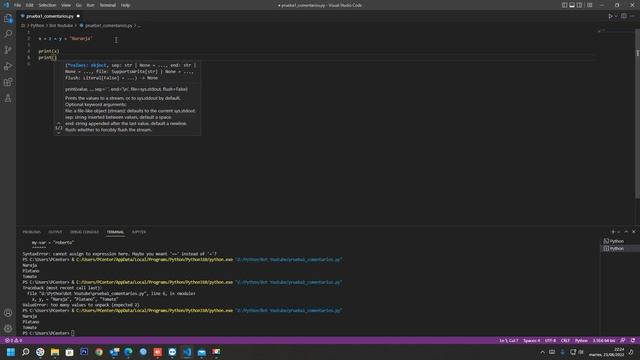Select the prueba1_comentarios.py editor tab
640x360 pixels.
[50, 16]
